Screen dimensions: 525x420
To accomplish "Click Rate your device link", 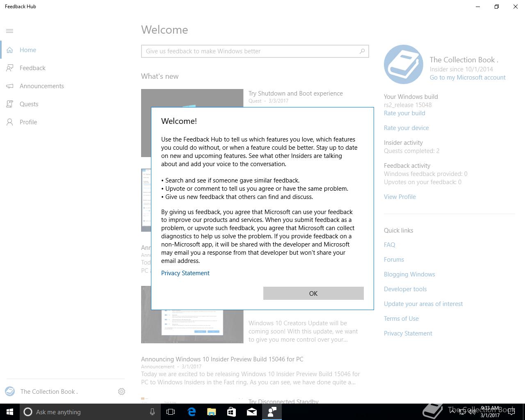I will point(406,128).
